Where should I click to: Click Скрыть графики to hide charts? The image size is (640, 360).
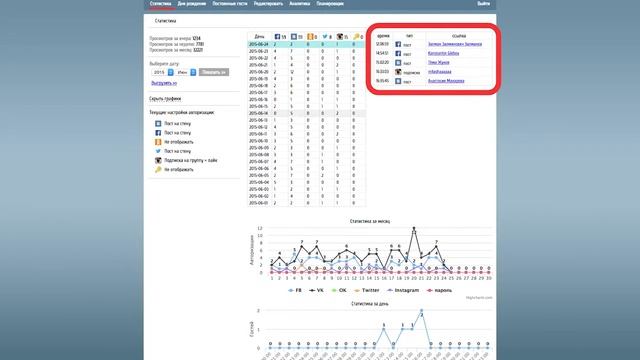165,99
